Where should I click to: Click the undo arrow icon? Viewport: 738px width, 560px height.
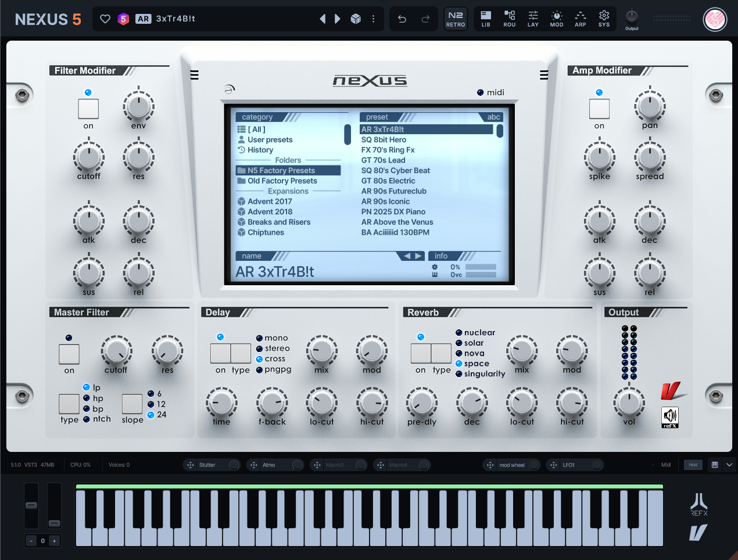tap(402, 19)
